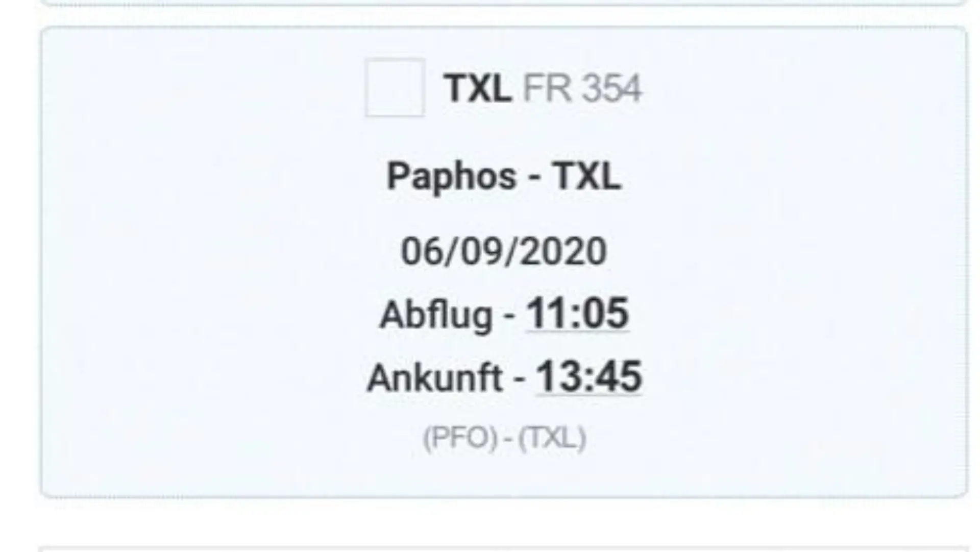Select the flight date 06/09/2020
The width and height of the screenshot is (980, 552).
coord(504,251)
